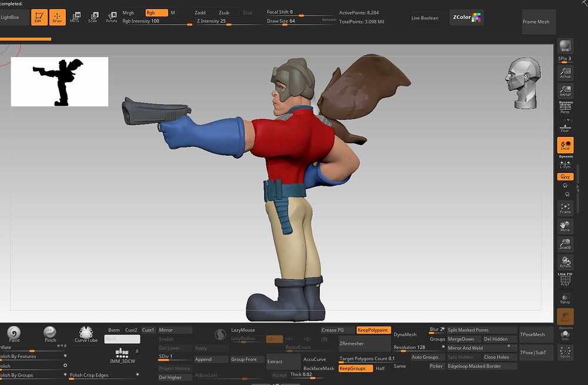The image size is (588, 385).
Task: Open the Cust1 custom menu
Action: click(x=148, y=330)
